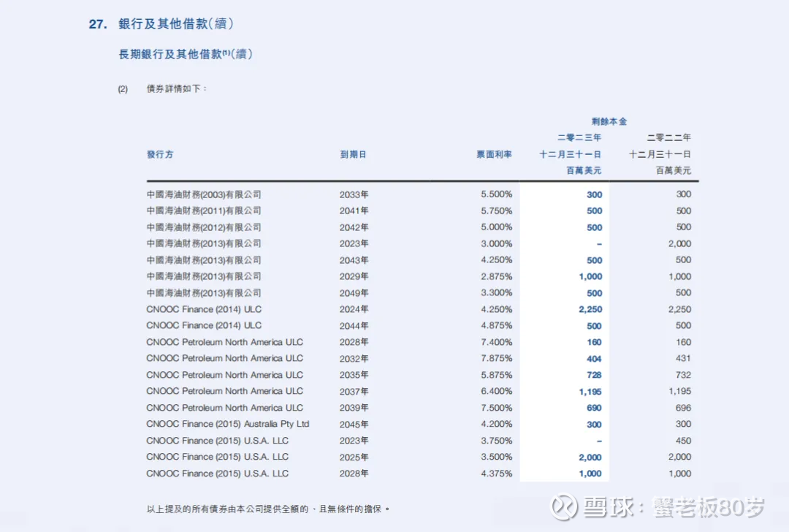Click the line 債券詳情如下
The height and width of the screenshot is (532, 789).
point(176,88)
